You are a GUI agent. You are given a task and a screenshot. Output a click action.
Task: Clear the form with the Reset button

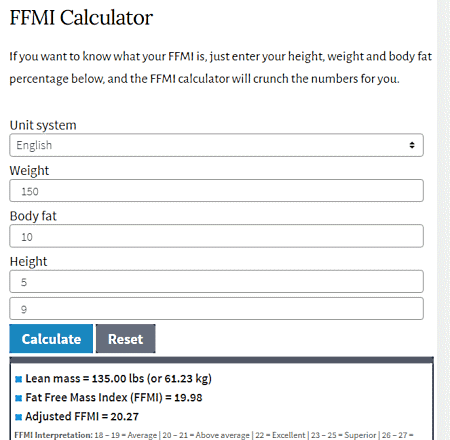pyautogui.click(x=126, y=339)
